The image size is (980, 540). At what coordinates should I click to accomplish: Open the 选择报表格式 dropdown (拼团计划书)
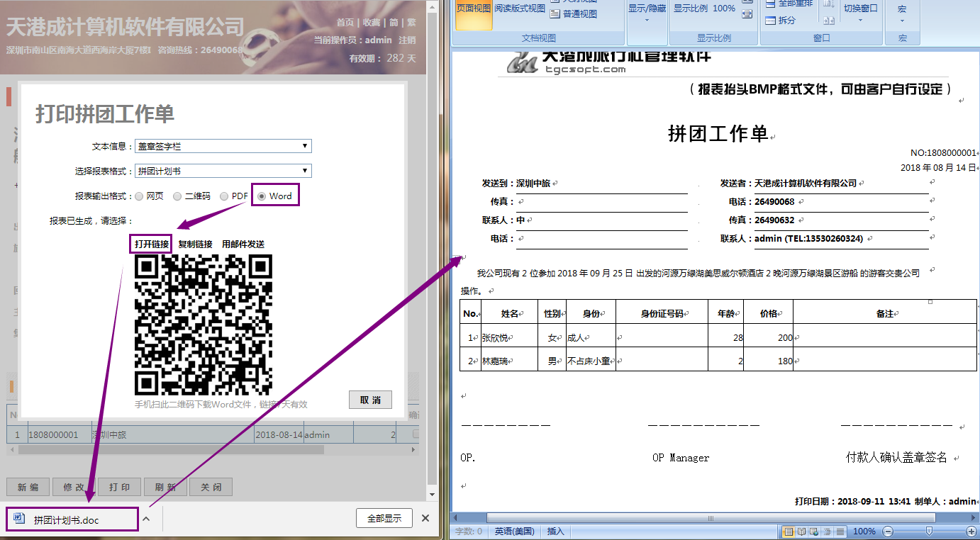click(223, 171)
